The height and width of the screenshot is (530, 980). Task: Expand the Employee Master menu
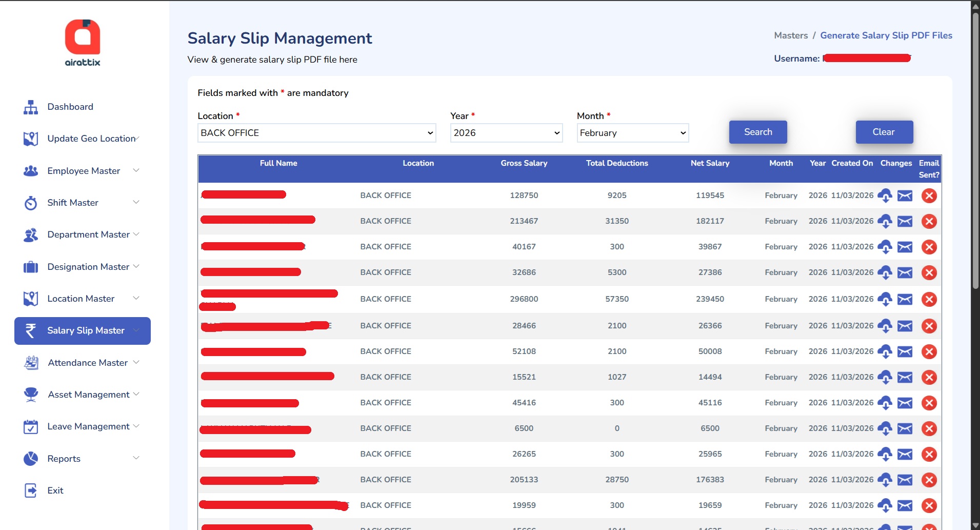[83, 171]
